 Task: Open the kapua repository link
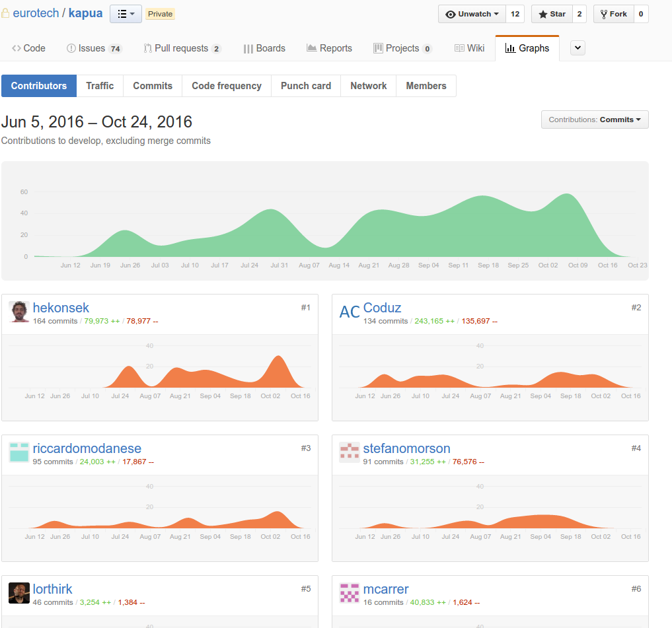[x=85, y=13]
